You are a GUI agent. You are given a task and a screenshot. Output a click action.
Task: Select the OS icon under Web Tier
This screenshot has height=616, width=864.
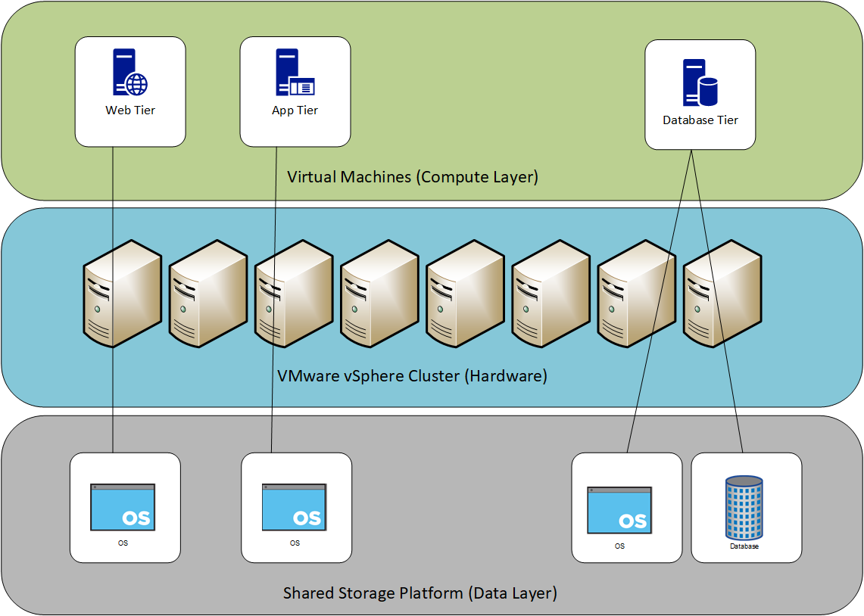tap(123, 507)
